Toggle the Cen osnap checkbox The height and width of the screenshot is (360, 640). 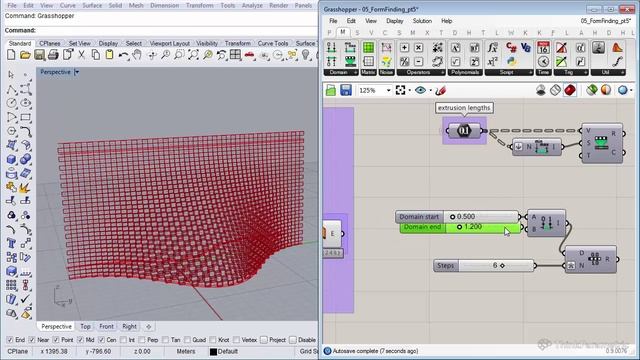[102, 340]
